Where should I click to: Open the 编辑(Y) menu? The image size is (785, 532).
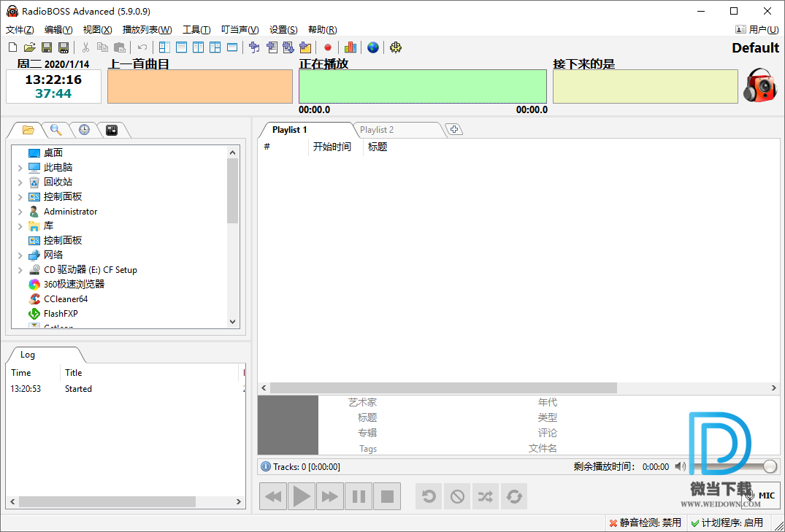58,30
